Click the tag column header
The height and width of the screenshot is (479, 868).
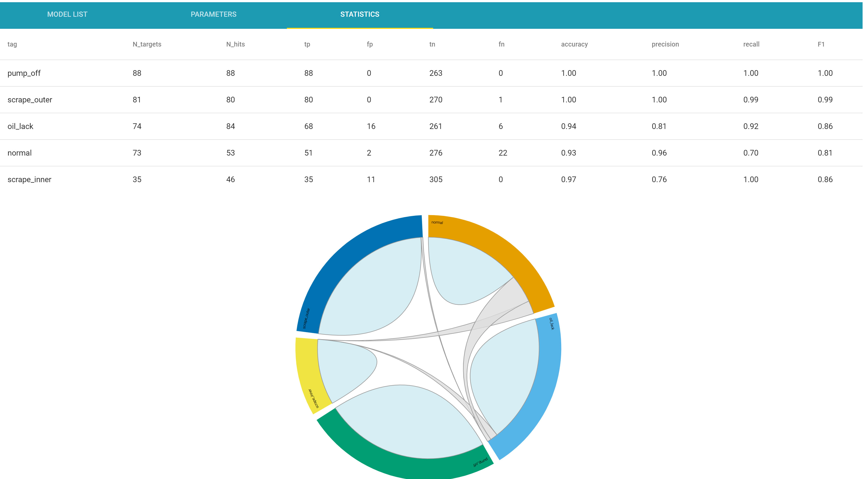pyautogui.click(x=12, y=44)
